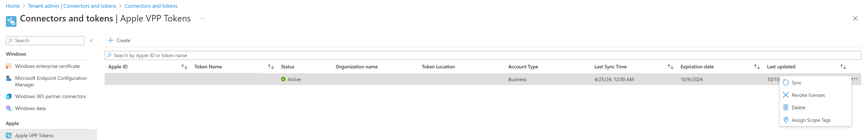Choose Revoke licenses from context menu
The height and width of the screenshot is (140, 868).
[808, 95]
